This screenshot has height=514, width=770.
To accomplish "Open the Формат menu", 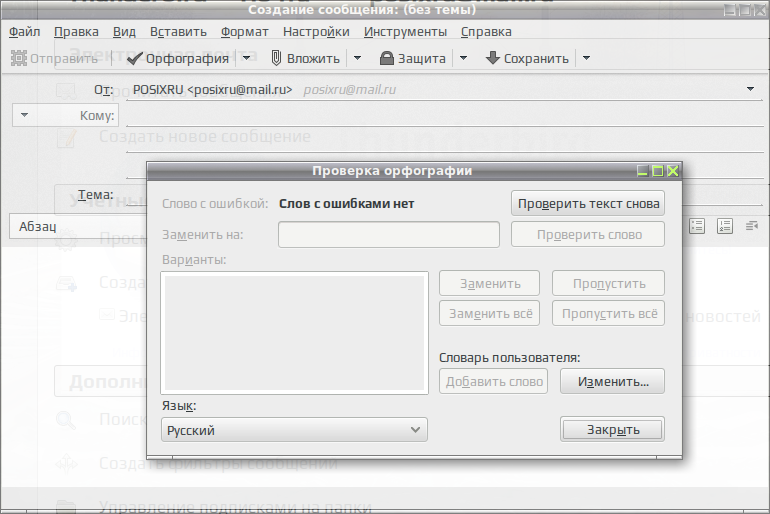I will click(245, 32).
